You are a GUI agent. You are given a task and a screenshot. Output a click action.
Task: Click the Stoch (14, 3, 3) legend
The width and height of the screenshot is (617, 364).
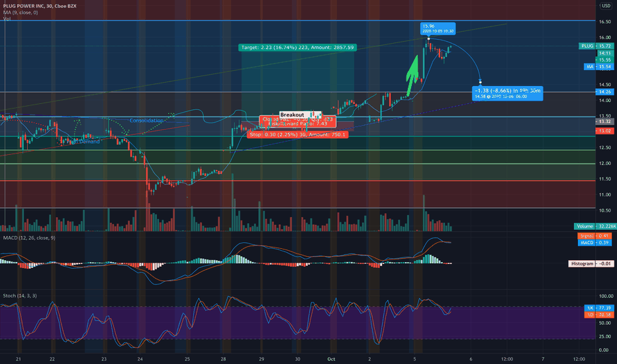click(20, 296)
